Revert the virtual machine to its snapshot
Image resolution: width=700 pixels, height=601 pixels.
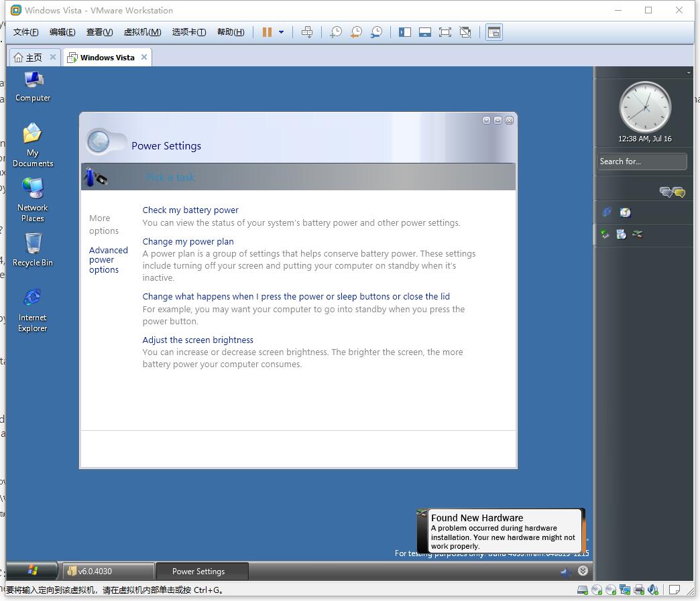tap(356, 32)
